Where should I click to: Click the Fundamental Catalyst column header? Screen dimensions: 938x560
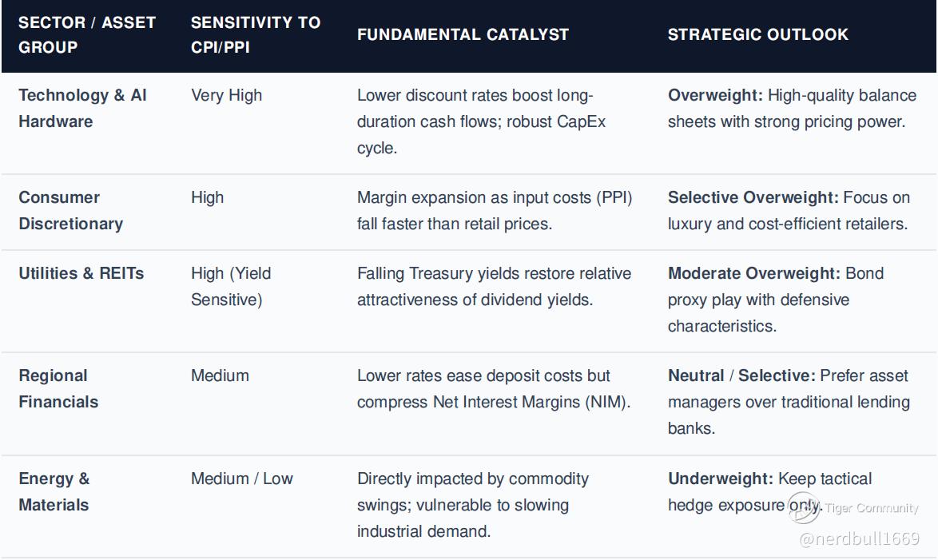coord(463,34)
